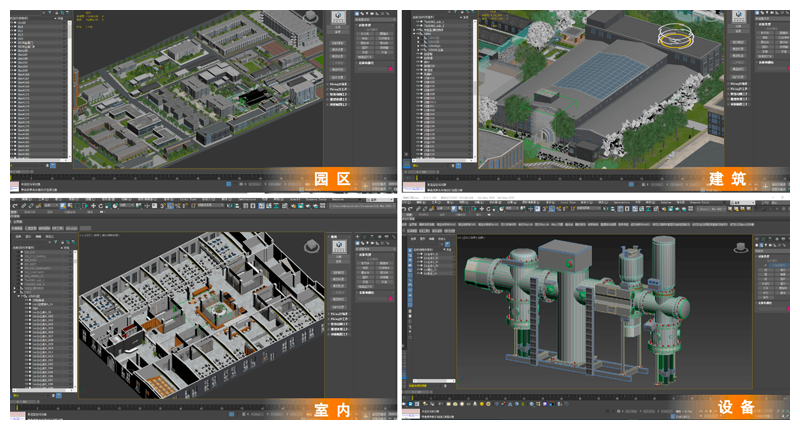Click the Create tab icon in the equipment command panel

757,239
